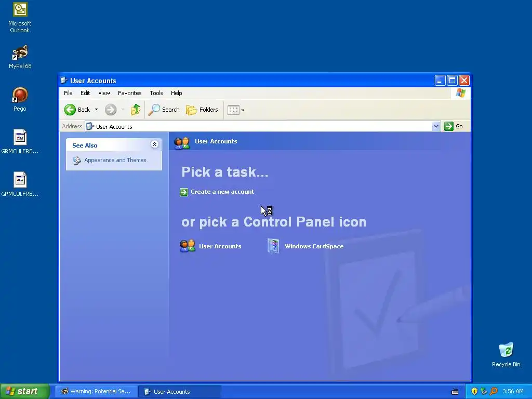This screenshot has height=399, width=532.
Task: Click the security shield tray icon
Action: tap(474, 391)
